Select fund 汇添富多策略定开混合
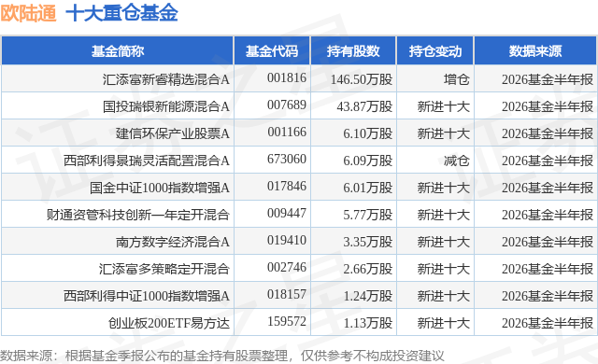598x364 pixels. pos(164,269)
